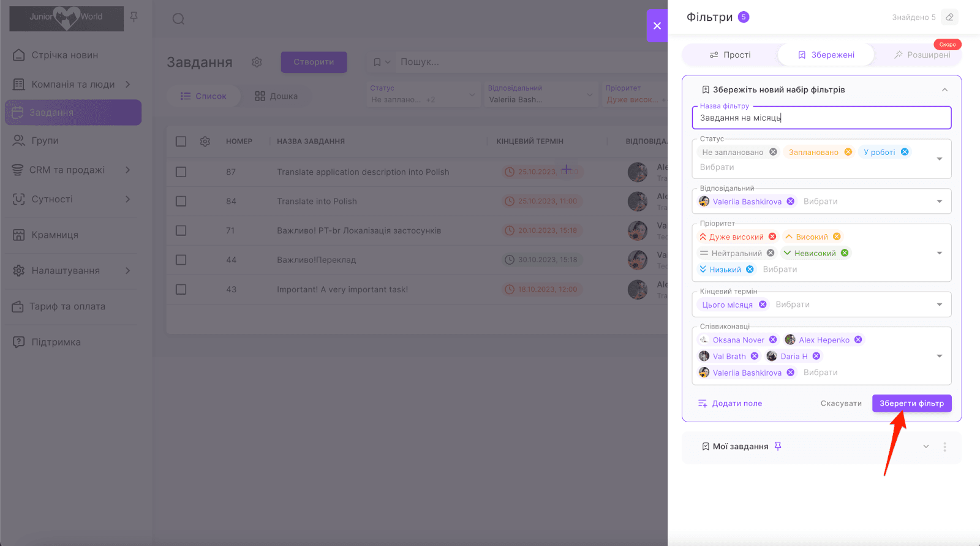Open the Пріоритет dropdown arrow in filter form

coord(940,253)
